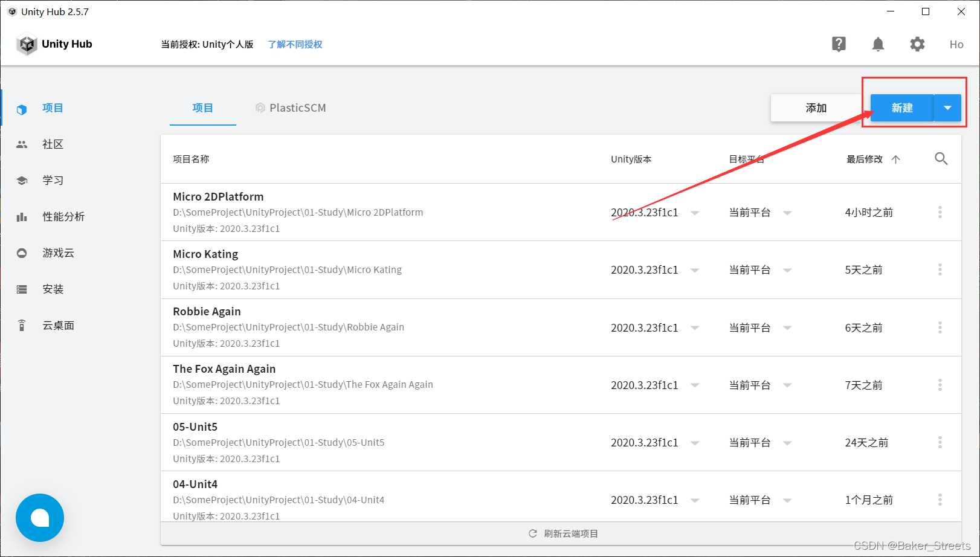The height and width of the screenshot is (557, 980).
Task: Expand the 新建 dropdown arrow
Action: pyautogui.click(x=947, y=108)
